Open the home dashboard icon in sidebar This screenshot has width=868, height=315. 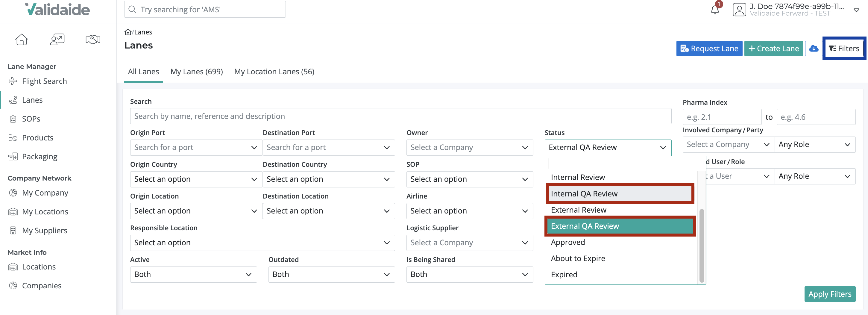(x=22, y=40)
